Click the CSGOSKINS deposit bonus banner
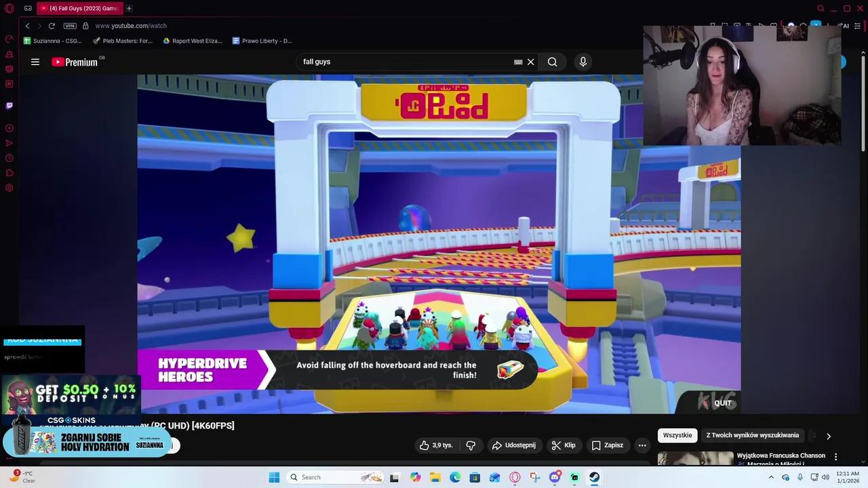 click(71, 400)
